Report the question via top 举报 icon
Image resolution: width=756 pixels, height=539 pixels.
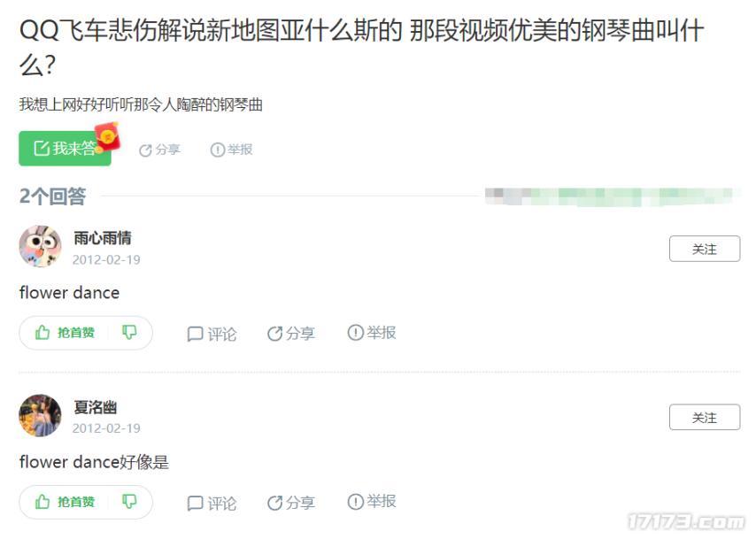pos(231,150)
